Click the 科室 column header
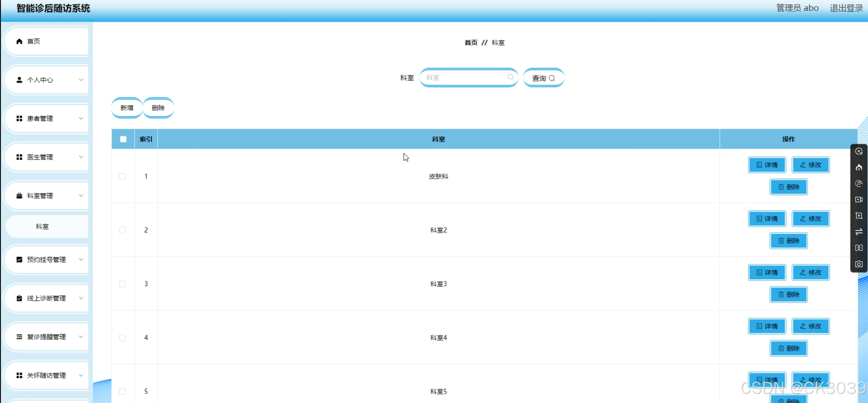This screenshot has width=868, height=403. coord(438,139)
